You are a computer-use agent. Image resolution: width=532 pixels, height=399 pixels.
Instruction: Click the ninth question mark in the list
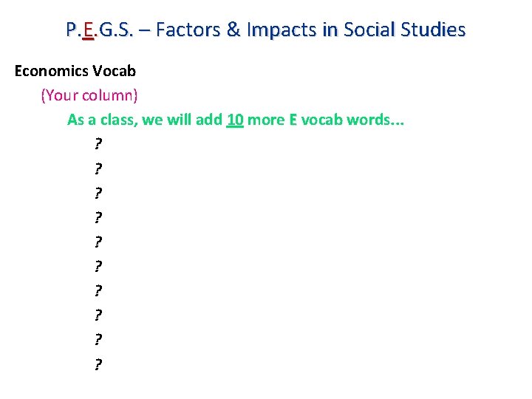98,339
